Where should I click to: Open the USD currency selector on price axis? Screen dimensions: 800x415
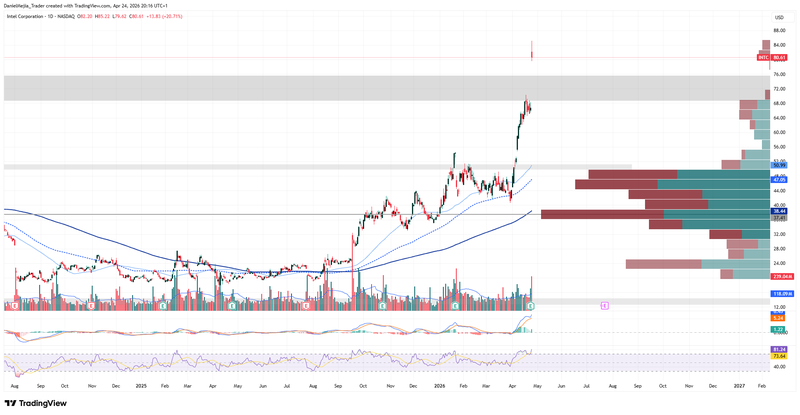(778, 17)
